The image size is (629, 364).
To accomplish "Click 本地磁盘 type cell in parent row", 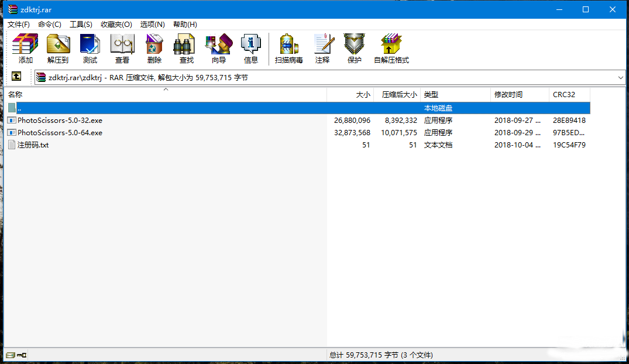I will (438, 108).
